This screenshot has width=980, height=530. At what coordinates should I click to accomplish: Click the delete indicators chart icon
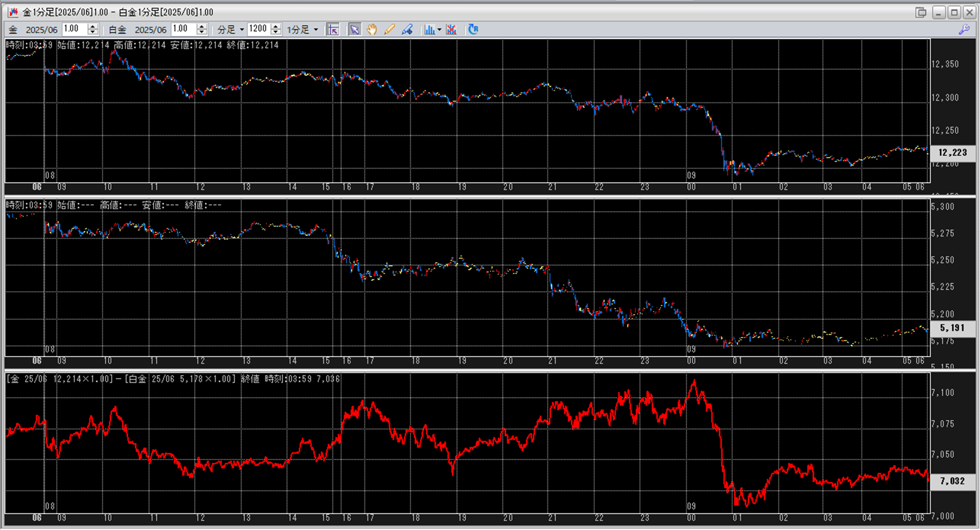pos(451,30)
